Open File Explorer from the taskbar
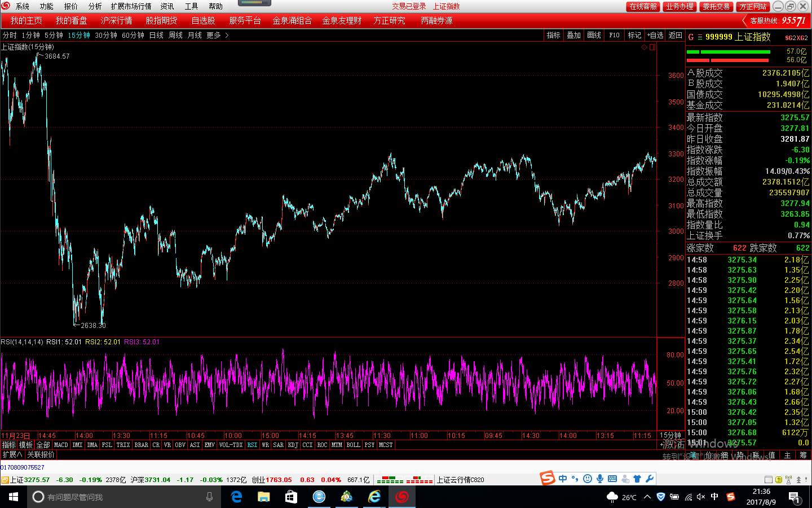 (x=263, y=497)
